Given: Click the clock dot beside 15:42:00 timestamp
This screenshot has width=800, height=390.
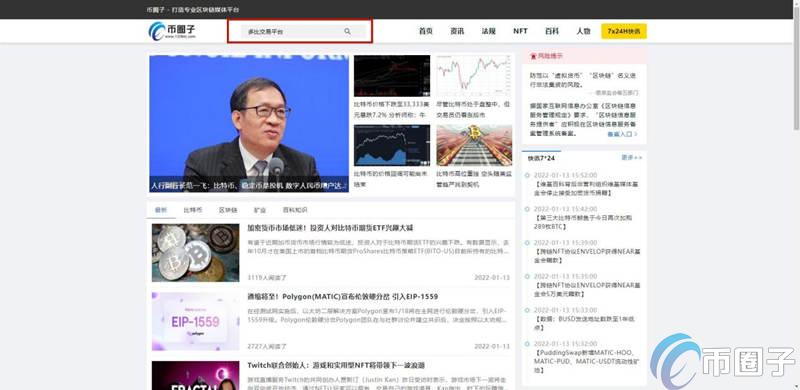Looking at the screenshot, I should click(x=527, y=209).
